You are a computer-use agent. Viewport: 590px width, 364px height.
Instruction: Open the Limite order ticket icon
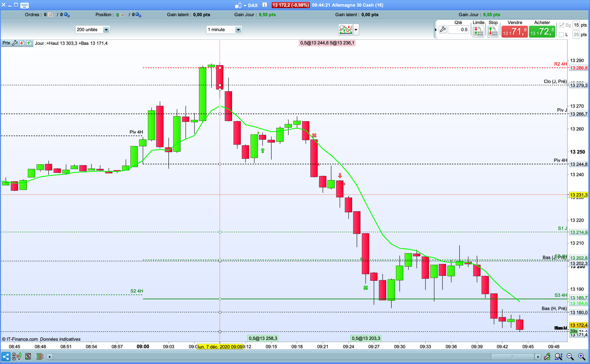coord(478,32)
